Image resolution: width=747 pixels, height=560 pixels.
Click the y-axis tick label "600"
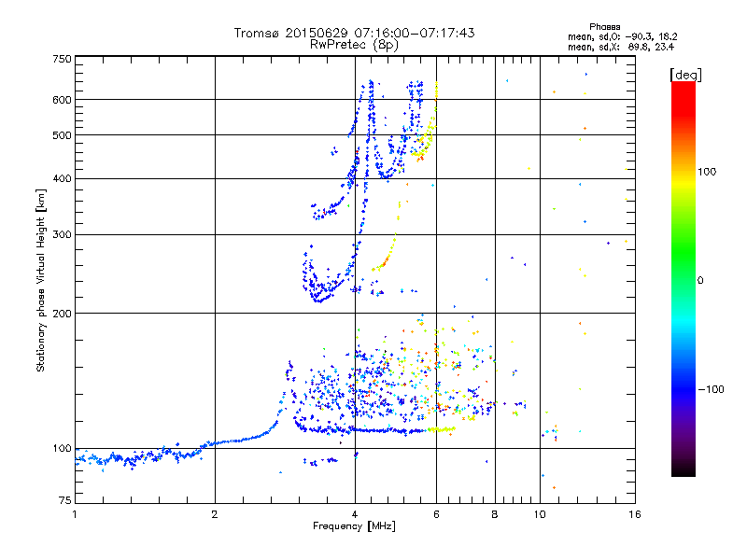pyautogui.click(x=62, y=100)
